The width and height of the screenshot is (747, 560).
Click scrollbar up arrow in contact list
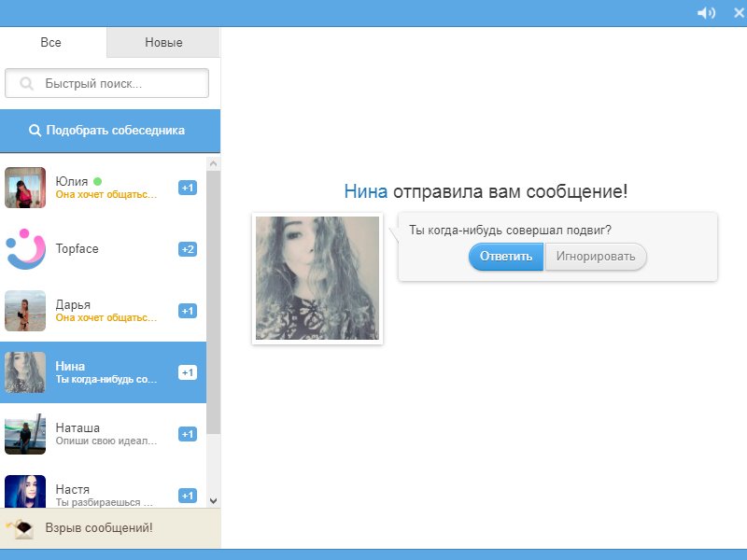tap(214, 164)
